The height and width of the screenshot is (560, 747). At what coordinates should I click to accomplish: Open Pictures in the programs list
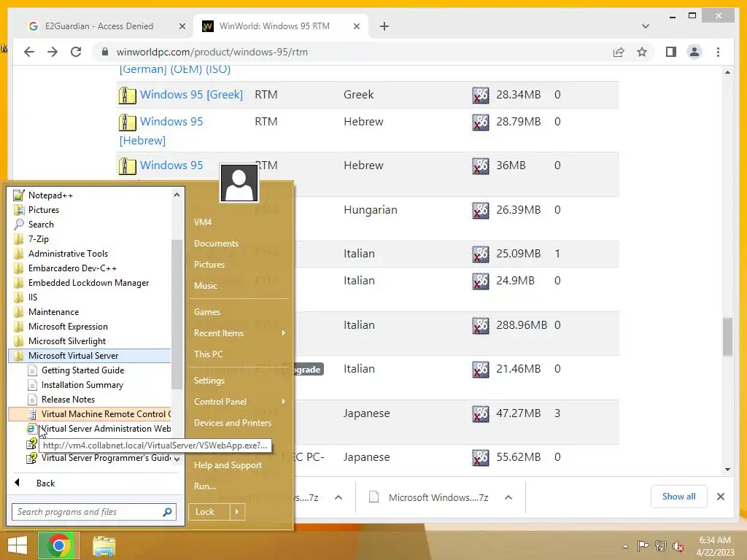(43, 210)
